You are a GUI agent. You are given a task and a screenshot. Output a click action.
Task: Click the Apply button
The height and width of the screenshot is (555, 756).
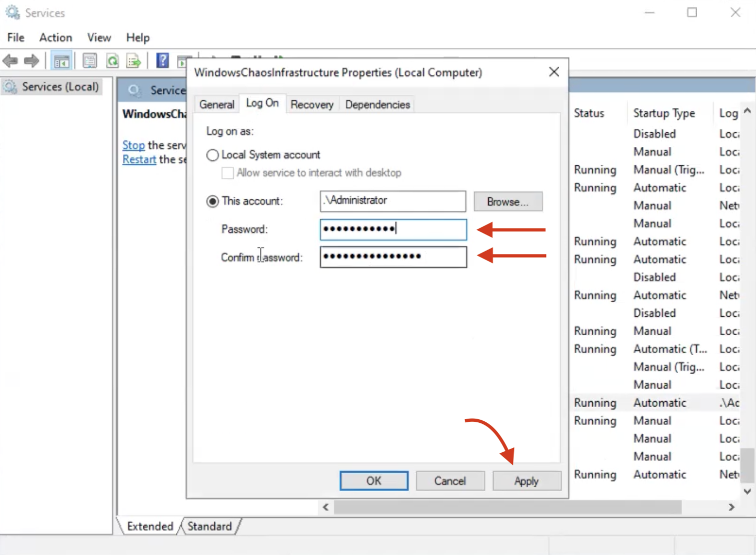tap(527, 481)
